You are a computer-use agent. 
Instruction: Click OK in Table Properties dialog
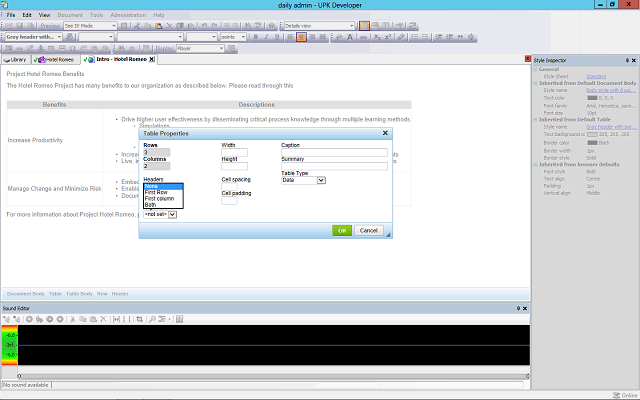coord(342,231)
